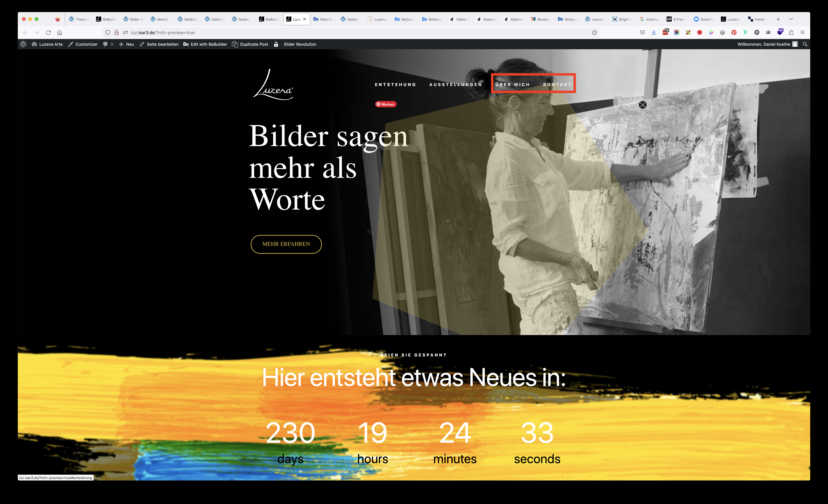828x504 pixels.
Task: Open KONTAKT menu item
Action: click(557, 85)
